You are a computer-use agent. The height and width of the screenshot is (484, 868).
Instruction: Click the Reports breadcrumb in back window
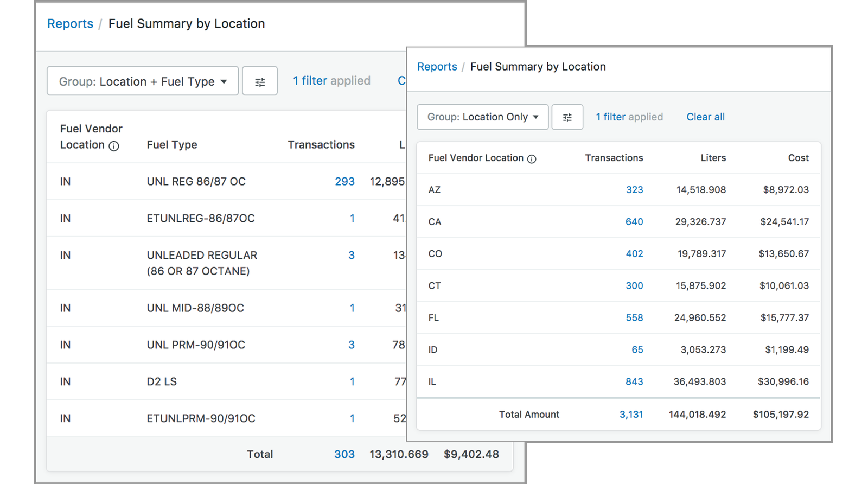pos(70,24)
